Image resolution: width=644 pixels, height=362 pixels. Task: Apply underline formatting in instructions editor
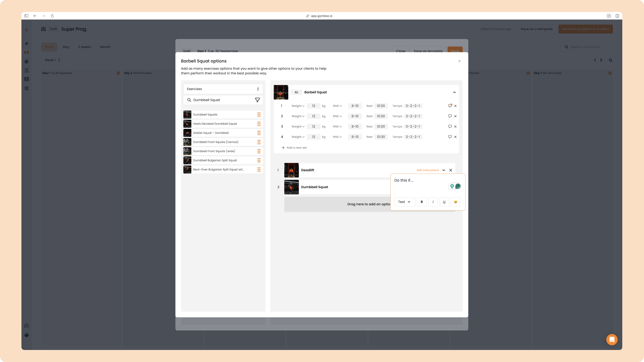[444, 202]
